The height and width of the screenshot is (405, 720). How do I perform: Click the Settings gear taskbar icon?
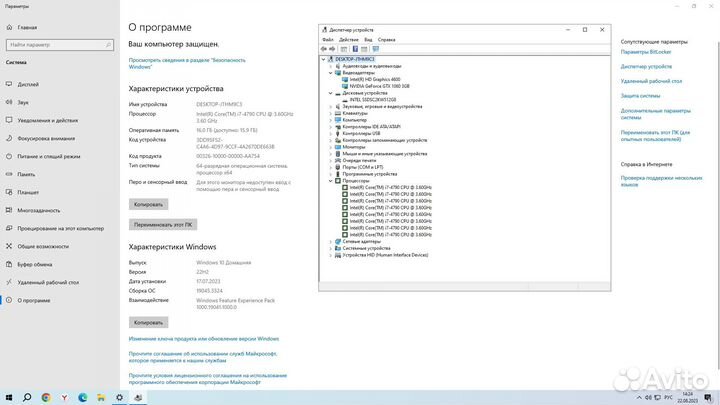(119, 398)
